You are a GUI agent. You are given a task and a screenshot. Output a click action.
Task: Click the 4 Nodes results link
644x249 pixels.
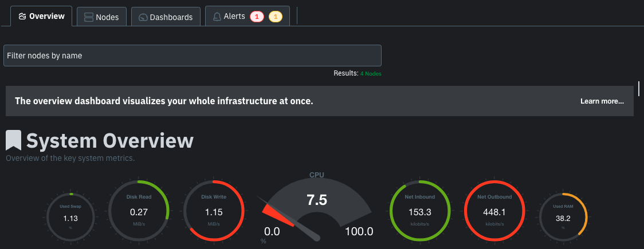pos(371,73)
